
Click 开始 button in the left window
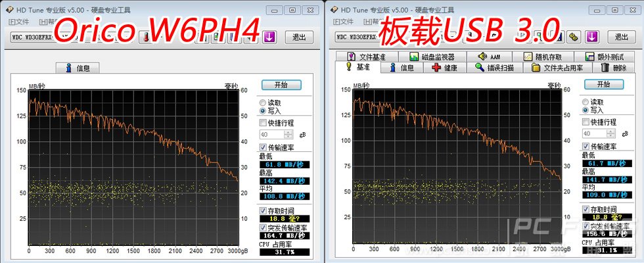point(281,85)
